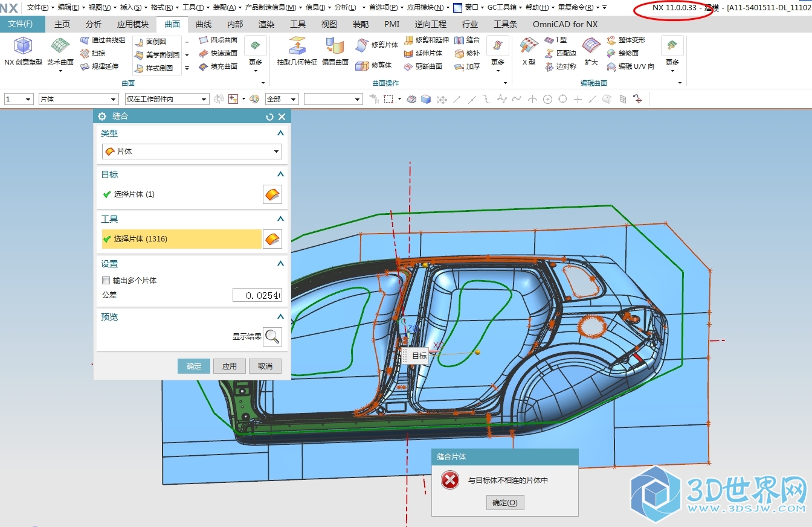This screenshot has height=527, width=812.
Task: Open the X 型 surface editing tool
Action: pos(529,51)
